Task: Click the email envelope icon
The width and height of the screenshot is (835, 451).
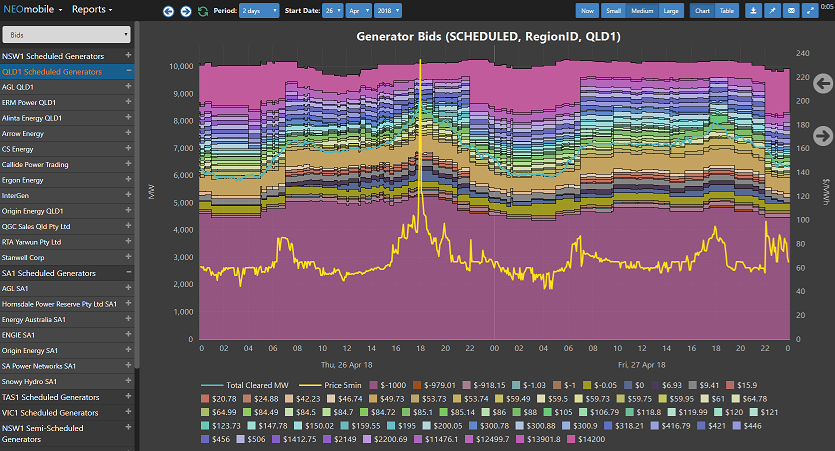Action: [793, 11]
